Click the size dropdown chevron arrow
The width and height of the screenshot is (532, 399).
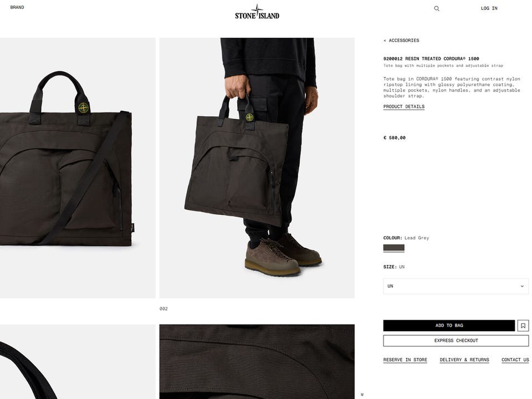pos(522,287)
